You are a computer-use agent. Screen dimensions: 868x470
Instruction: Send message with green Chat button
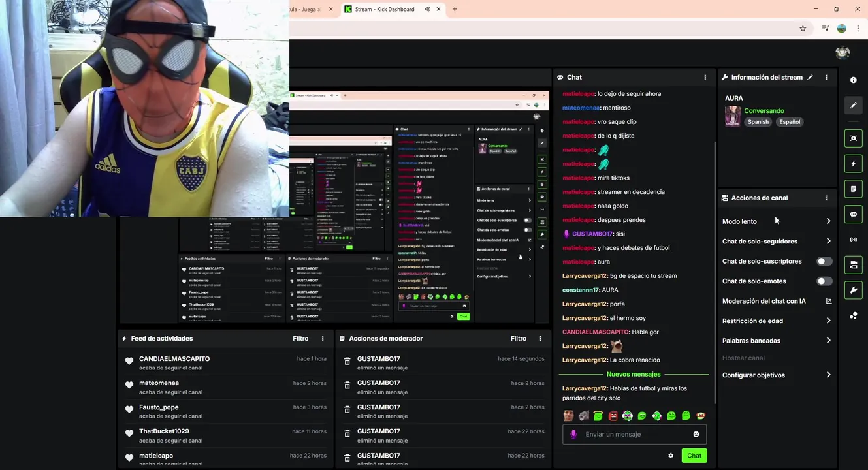tap(694, 456)
